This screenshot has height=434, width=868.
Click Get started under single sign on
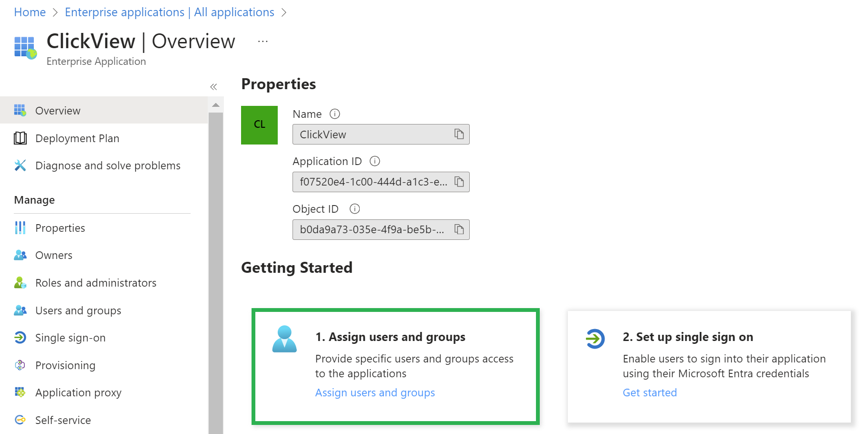[650, 393]
